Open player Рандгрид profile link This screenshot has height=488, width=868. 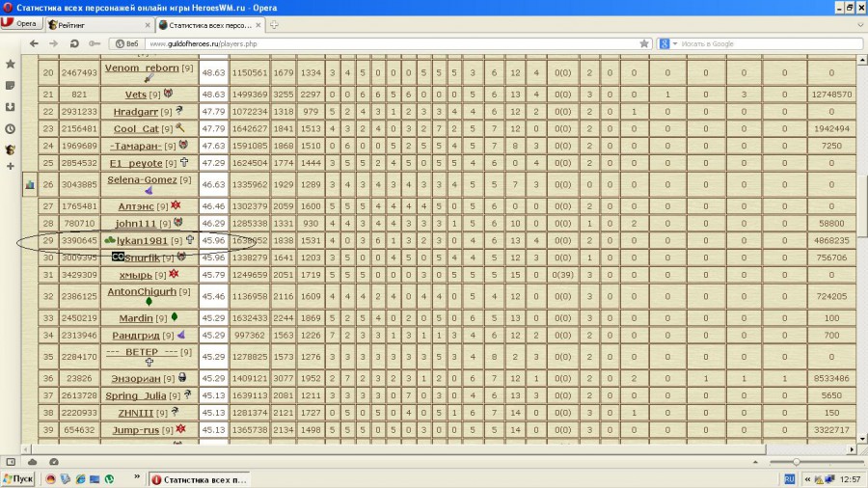point(136,336)
